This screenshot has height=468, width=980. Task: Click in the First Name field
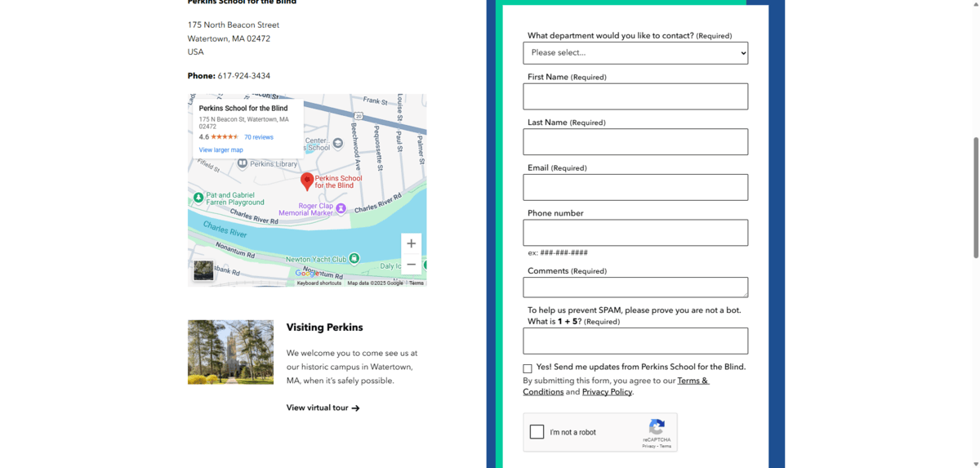[x=635, y=96]
